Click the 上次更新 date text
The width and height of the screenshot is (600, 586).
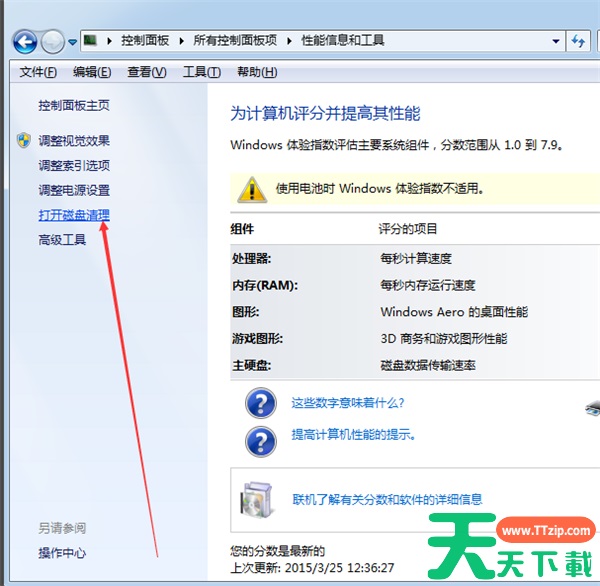point(312,568)
